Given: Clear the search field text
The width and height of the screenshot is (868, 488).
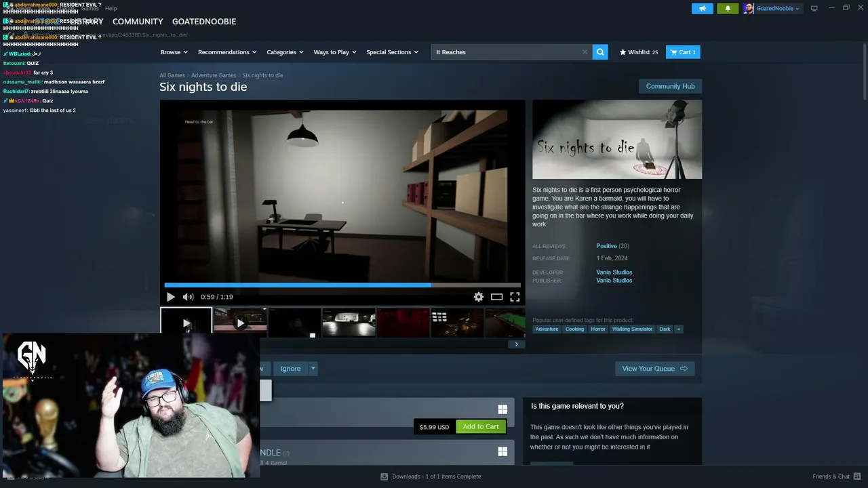Looking at the screenshot, I should coord(585,52).
